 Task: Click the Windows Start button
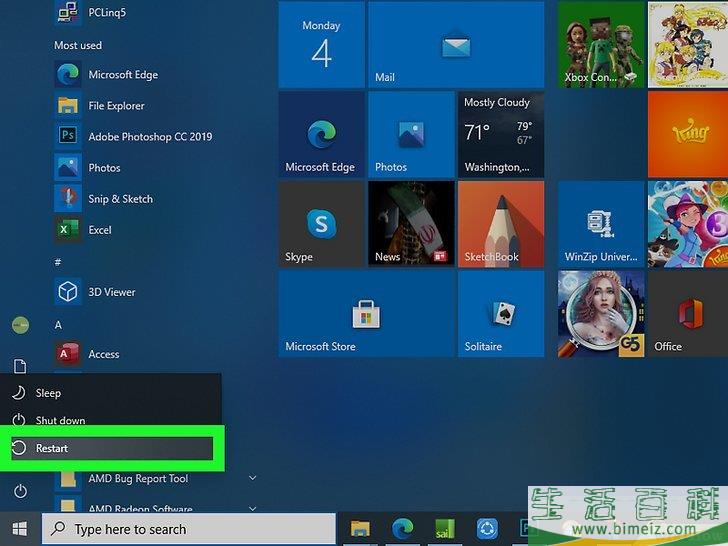coord(20,529)
